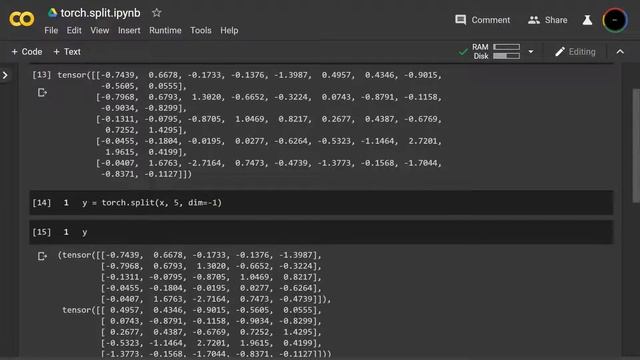This screenshot has width=640, height=360.
Task: Collapse the header with the chevron-up icon
Action: tap(620, 52)
